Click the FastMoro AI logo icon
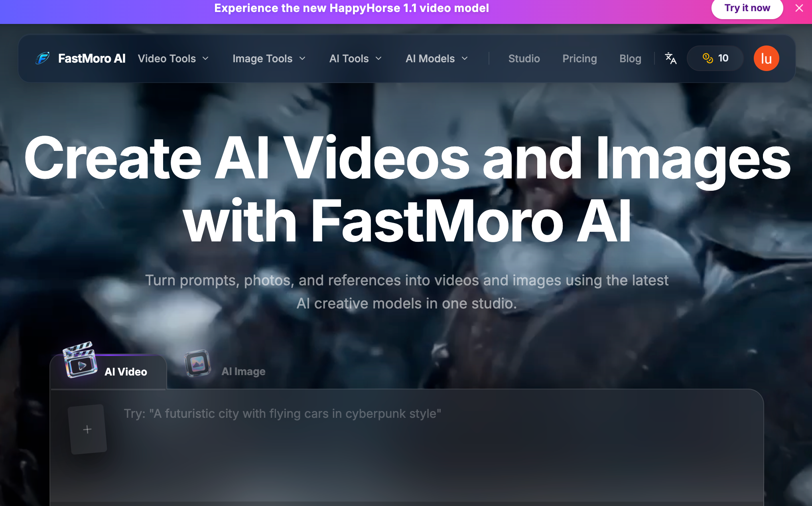 click(43, 58)
